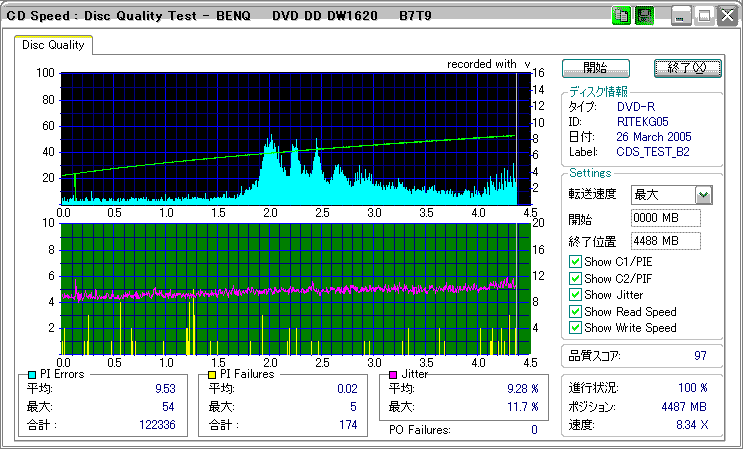Toggle Show Jitter checkbox
Screen dimensions: 743x449
pos(575,295)
